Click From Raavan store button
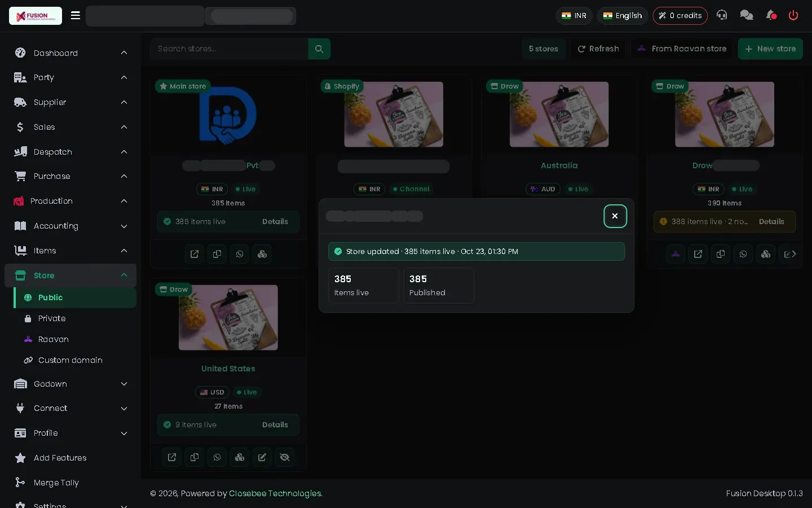The width and height of the screenshot is (812, 508). pyautogui.click(x=682, y=49)
